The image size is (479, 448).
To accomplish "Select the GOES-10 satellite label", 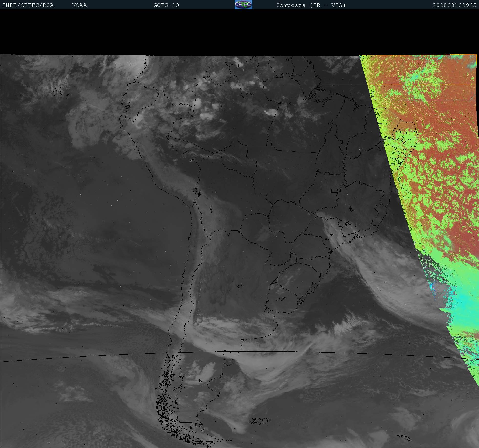I will (166, 5).
